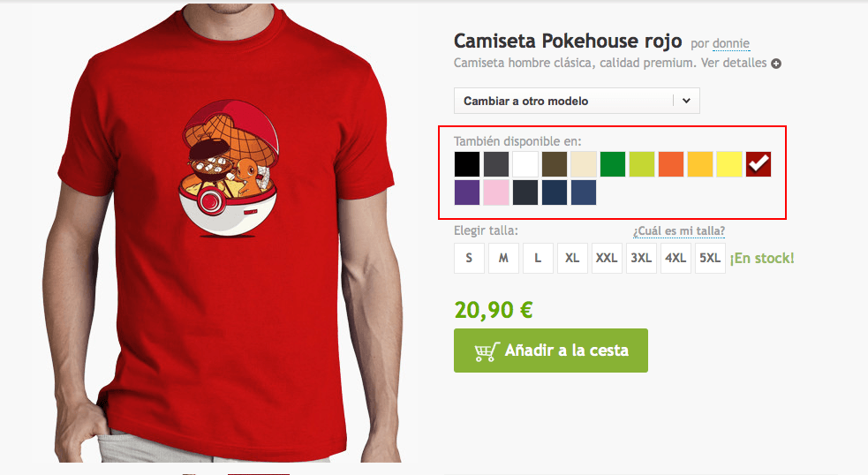Screen dimensions: 868x475
Task: Visit the author donnie's profile link
Action: pyautogui.click(x=731, y=43)
